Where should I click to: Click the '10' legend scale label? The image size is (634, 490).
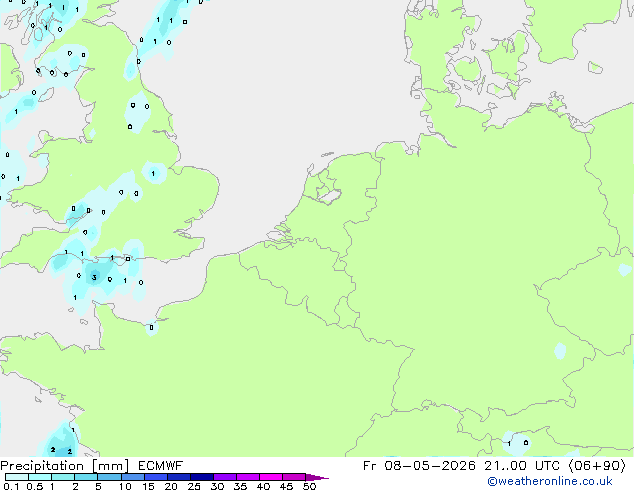click(125, 486)
